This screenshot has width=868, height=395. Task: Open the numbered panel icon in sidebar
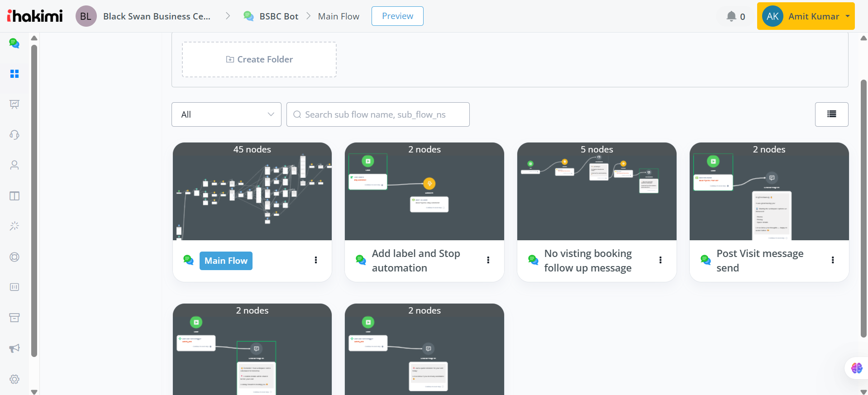pos(14,287)
